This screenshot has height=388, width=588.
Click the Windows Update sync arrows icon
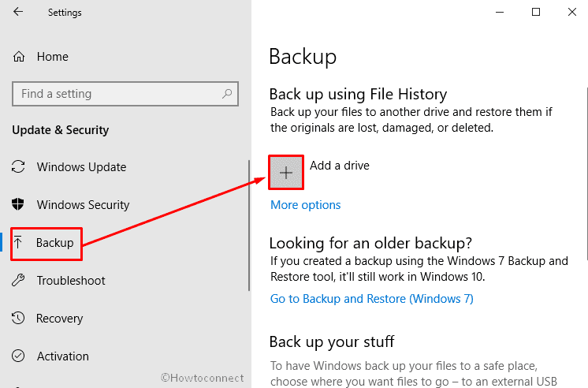coord(18,166)
